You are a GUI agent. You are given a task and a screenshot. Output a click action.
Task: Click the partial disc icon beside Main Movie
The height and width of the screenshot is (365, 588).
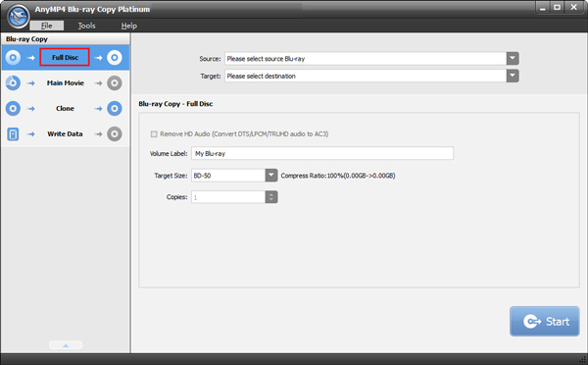pos(13,83)
